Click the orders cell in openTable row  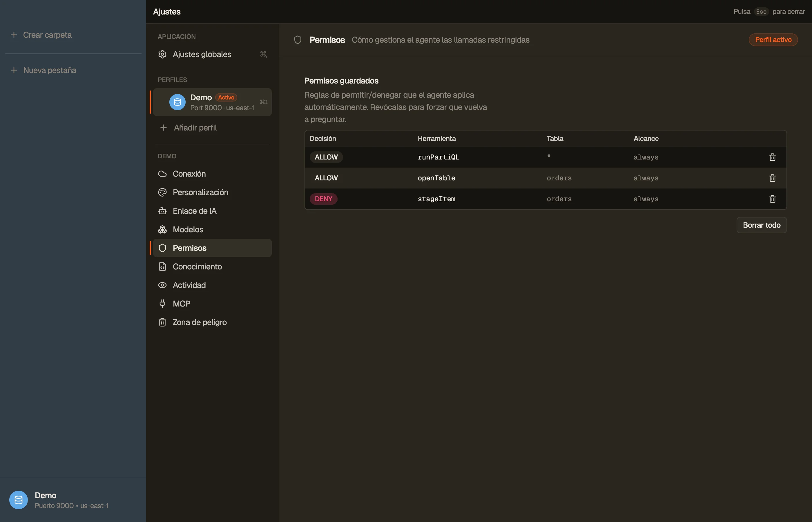(559, 178)
